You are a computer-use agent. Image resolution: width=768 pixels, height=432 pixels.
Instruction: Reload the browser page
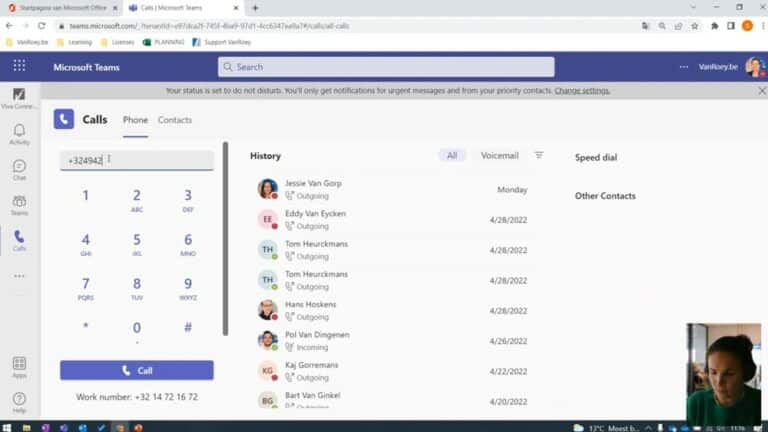point(42,26)
